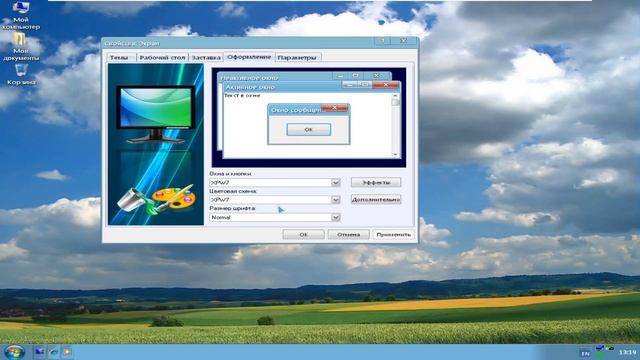The width and height of the screenshot is (640, 360).
Task: Switch to the Заставка tab
Action: click(x=206, y=58)
